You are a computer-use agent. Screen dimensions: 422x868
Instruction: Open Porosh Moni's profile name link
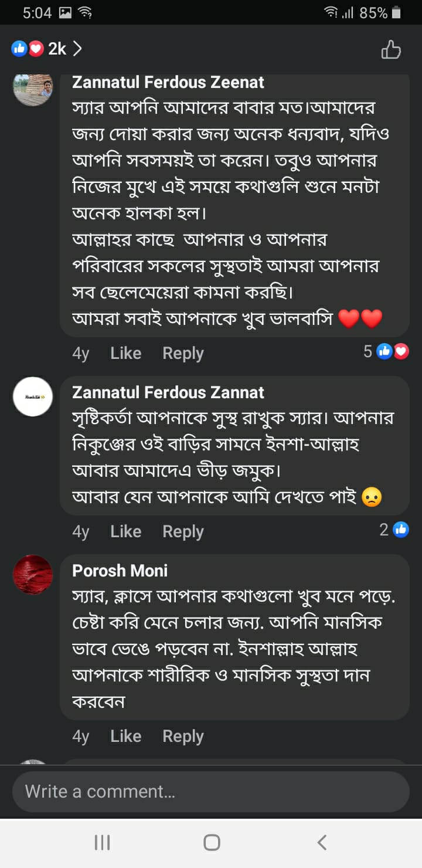click(x=120, y=571)
